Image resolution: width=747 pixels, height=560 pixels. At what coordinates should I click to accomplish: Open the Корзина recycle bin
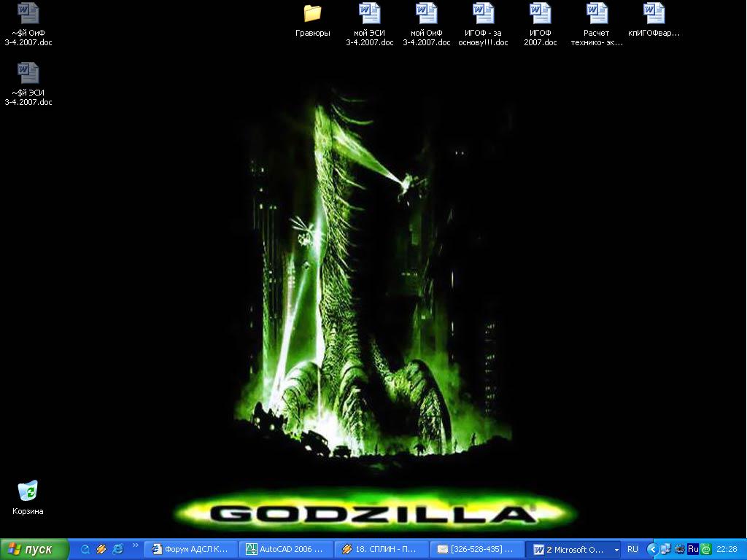[x=28, y=491]
